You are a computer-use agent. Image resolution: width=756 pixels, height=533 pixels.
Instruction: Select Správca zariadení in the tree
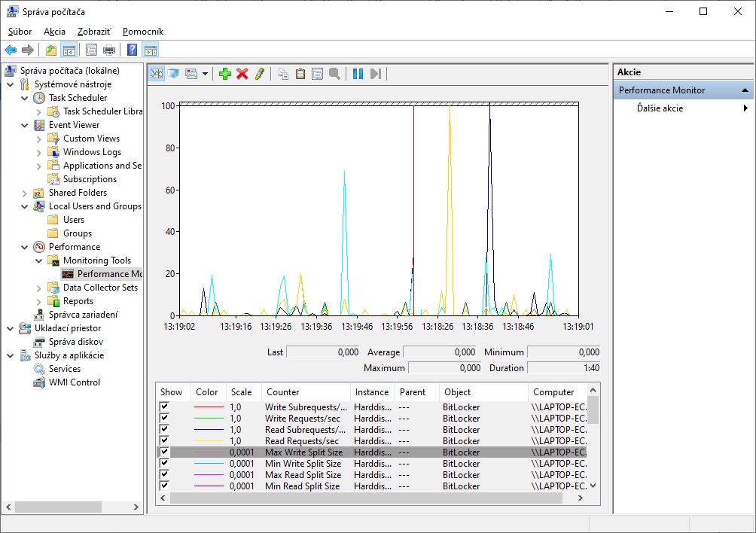pyautogui.click(x=83, y=315)
